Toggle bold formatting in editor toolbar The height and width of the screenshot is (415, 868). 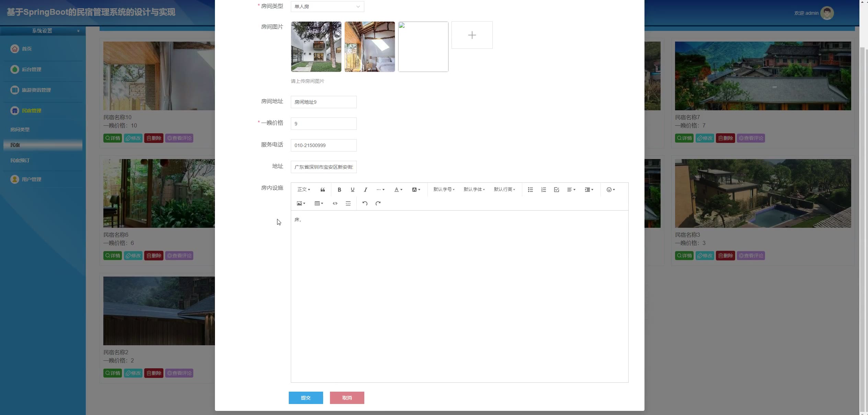(339, 190)
